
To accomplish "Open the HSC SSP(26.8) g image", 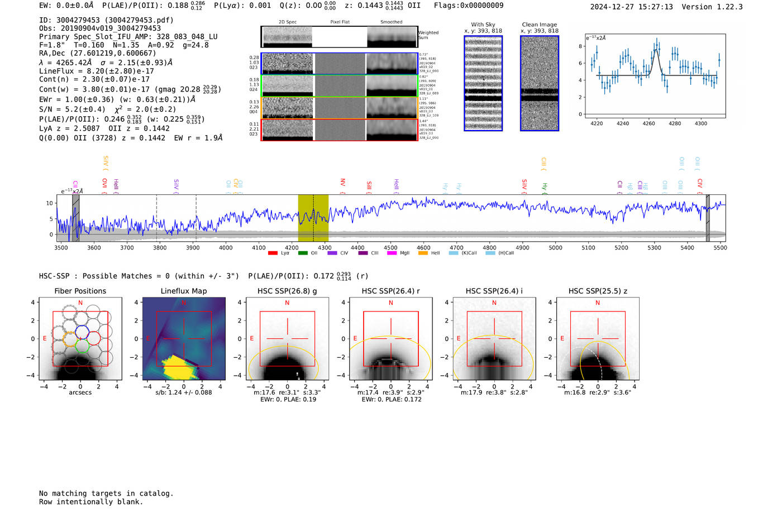I will point(287,339).
